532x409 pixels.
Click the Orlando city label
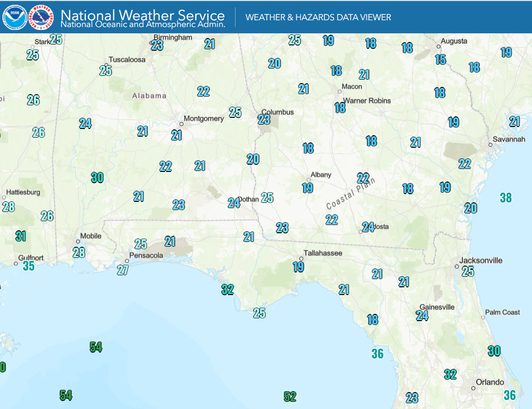tap(490, 382)
